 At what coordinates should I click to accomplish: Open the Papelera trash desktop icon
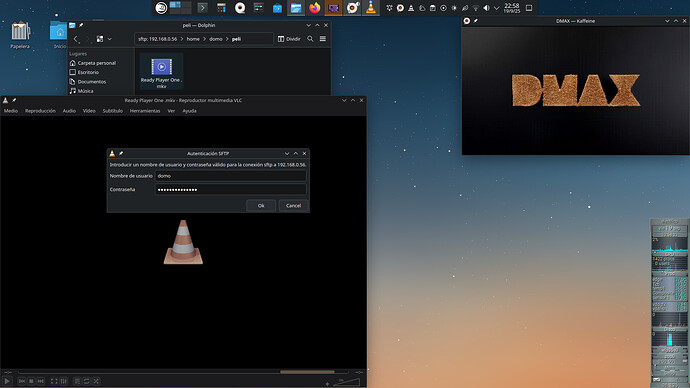click(x=20, y=35)
